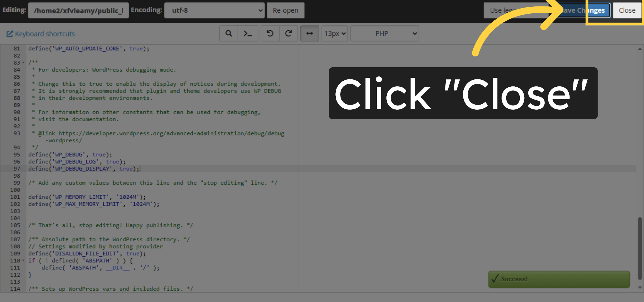This screenshot has width=644, height=302.
Task: Open the Encoding dropdown
Action: coord(214,10)
